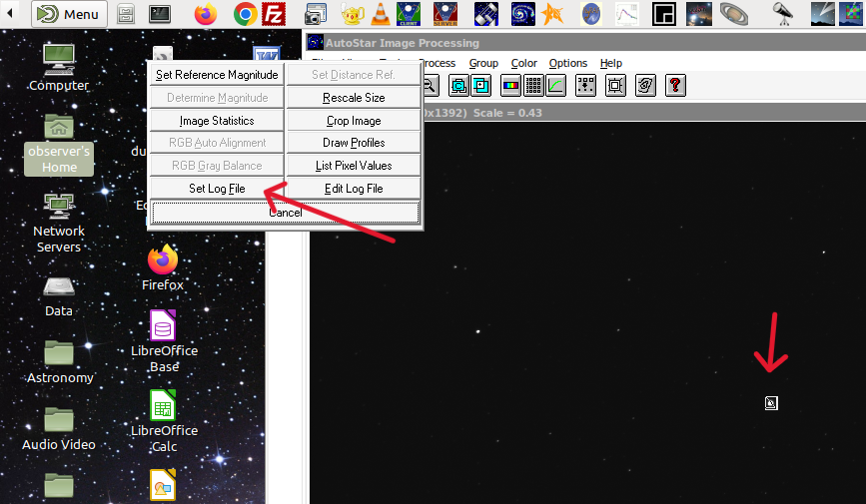Click the red question mark help icon
Screen dimensions: 866x504
(x=675, y=86)
